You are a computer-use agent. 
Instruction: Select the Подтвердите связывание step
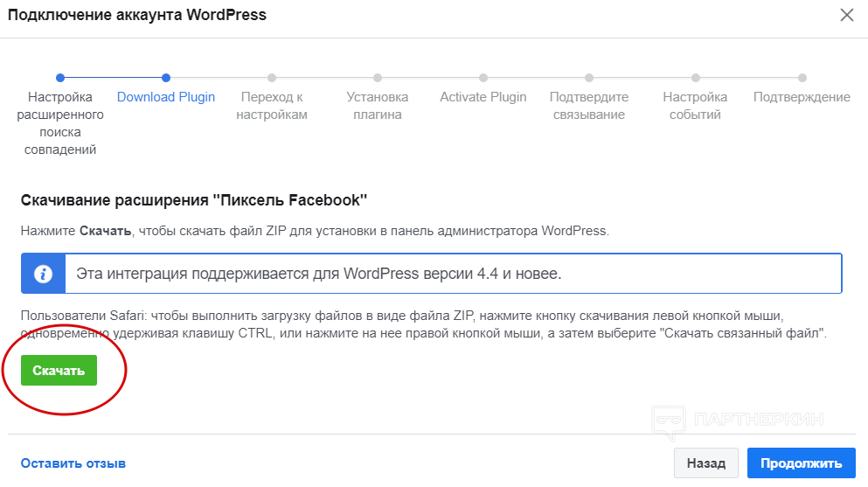point(589,106)
